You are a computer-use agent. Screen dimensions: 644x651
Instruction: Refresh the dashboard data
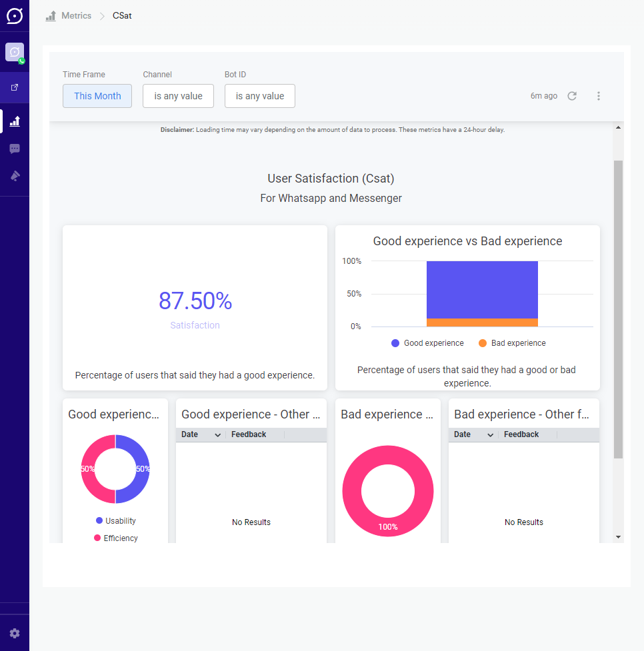pyautogui.click(x=572, y=96)
